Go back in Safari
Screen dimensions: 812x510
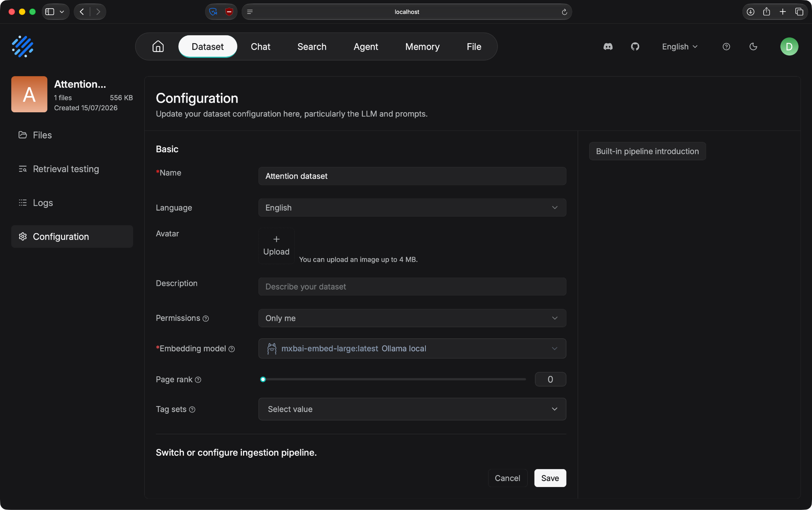(82, 12)
